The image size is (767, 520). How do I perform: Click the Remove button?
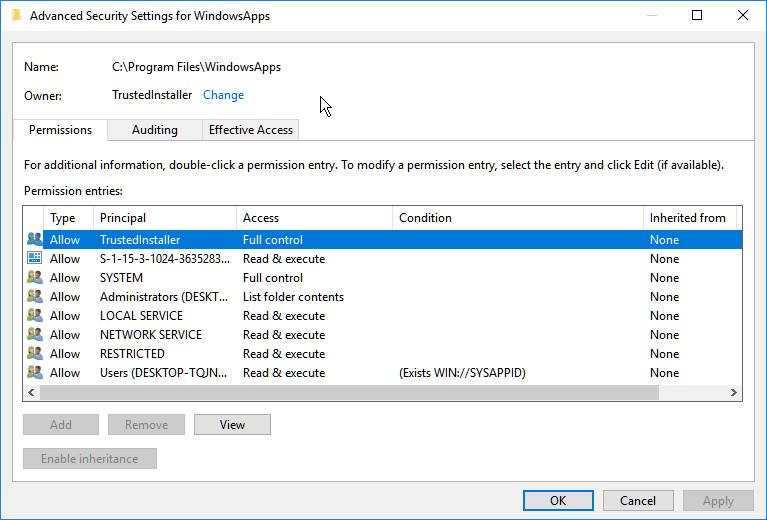(x=146, y=425)
